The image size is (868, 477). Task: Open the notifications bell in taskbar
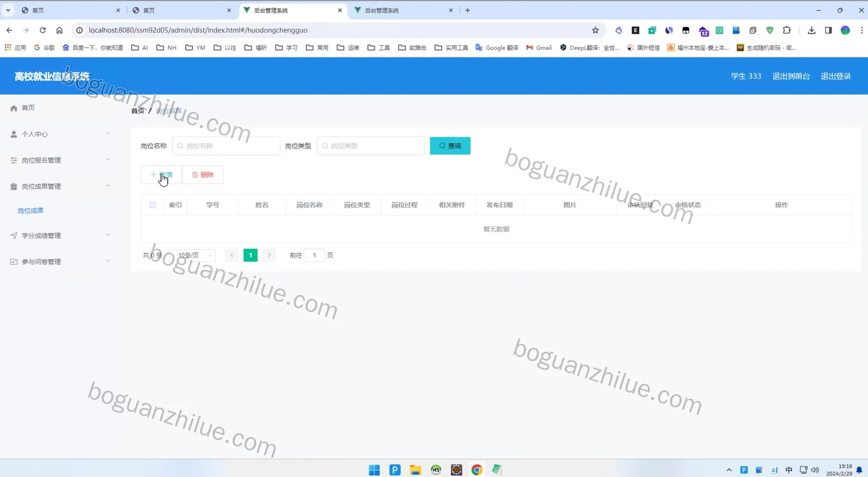click(x=859, y=470)
